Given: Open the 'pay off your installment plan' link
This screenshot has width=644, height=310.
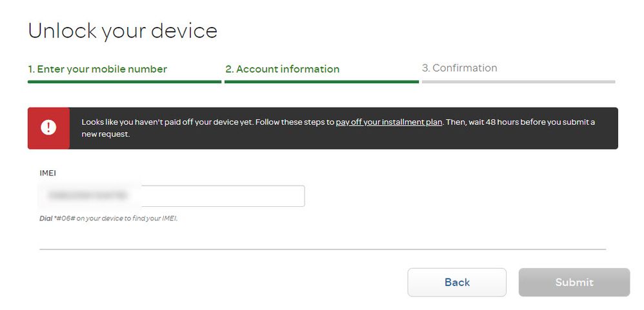Looking at the screenshot, I should (388, 122).
